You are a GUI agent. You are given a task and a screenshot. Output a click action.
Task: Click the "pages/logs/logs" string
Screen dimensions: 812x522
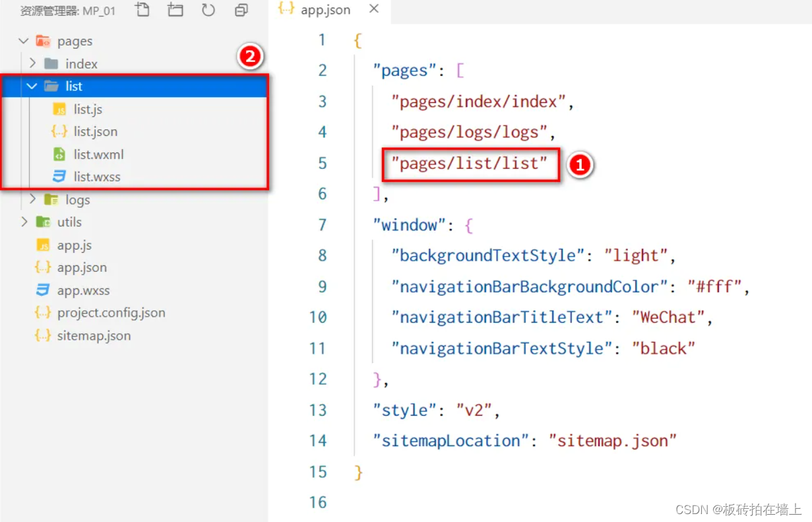[x=470, y=133]
